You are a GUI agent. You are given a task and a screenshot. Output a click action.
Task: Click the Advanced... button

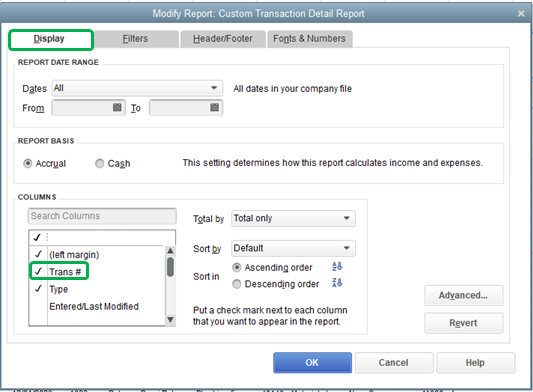click(x=464, y=295)
